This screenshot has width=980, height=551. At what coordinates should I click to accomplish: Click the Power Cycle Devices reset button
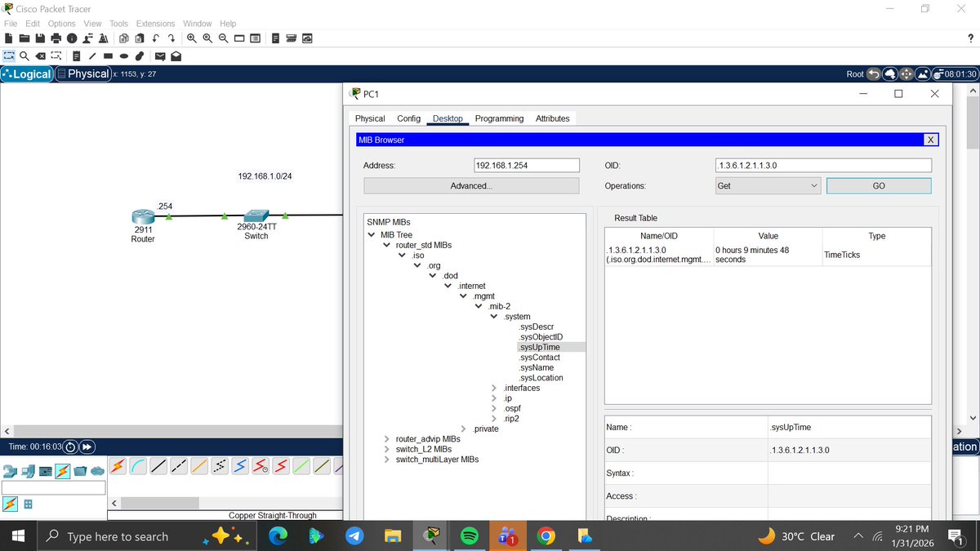pos(70,447)
